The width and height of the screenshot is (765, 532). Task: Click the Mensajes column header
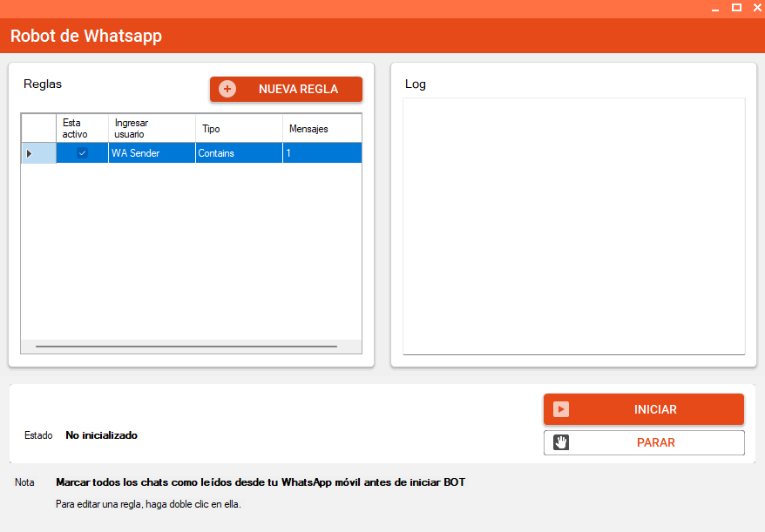pyautogui.click(x=321, y=129)
